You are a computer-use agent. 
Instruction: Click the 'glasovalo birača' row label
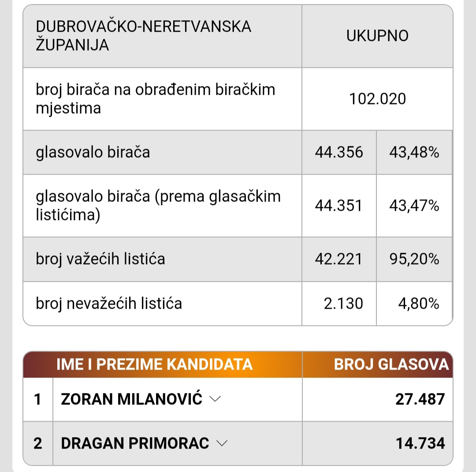[x=93, y=152]
